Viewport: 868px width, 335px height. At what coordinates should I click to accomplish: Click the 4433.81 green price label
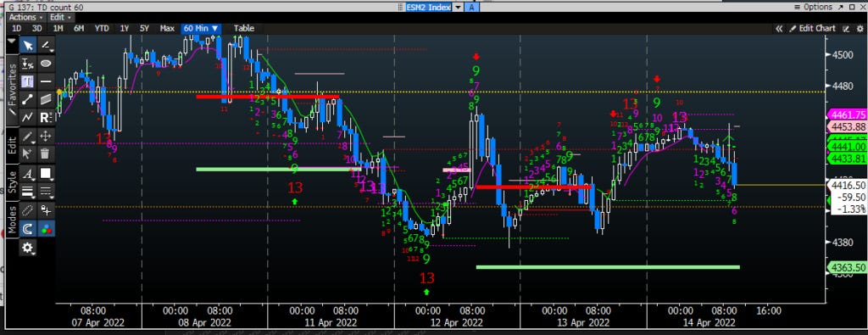[847, 159]
